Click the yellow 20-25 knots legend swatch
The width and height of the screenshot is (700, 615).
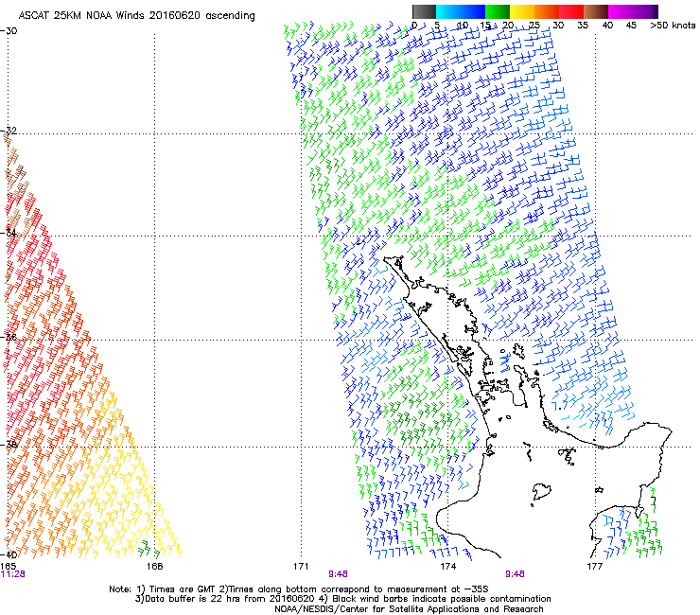[522, 12]
